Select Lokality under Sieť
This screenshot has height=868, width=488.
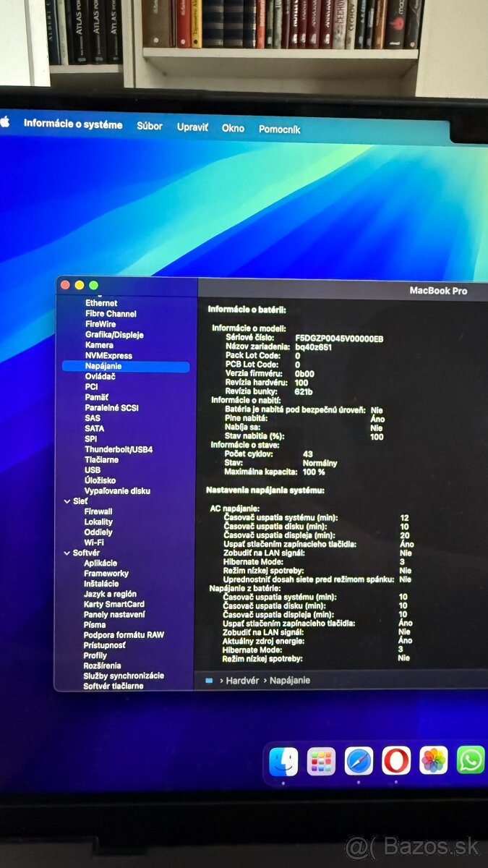coord(98,522)
